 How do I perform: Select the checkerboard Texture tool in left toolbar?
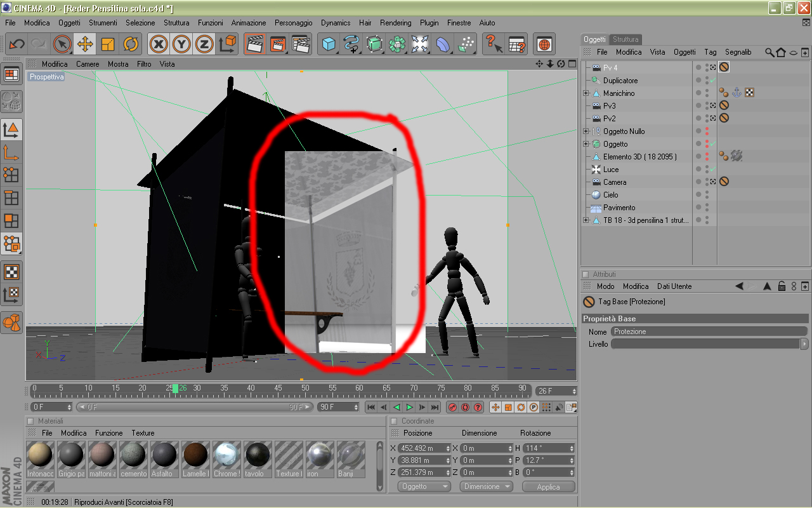click(11, 272)
